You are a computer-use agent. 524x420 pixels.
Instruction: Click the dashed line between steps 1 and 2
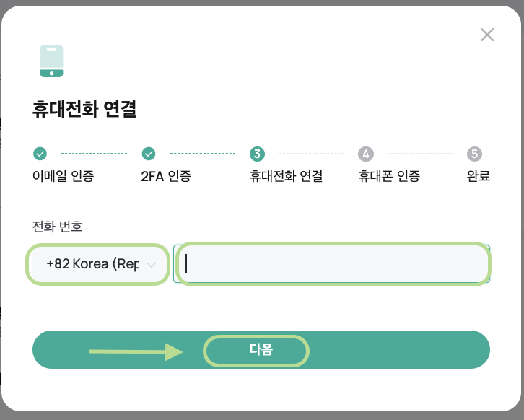pyautogui.click(x=95, y=154)
